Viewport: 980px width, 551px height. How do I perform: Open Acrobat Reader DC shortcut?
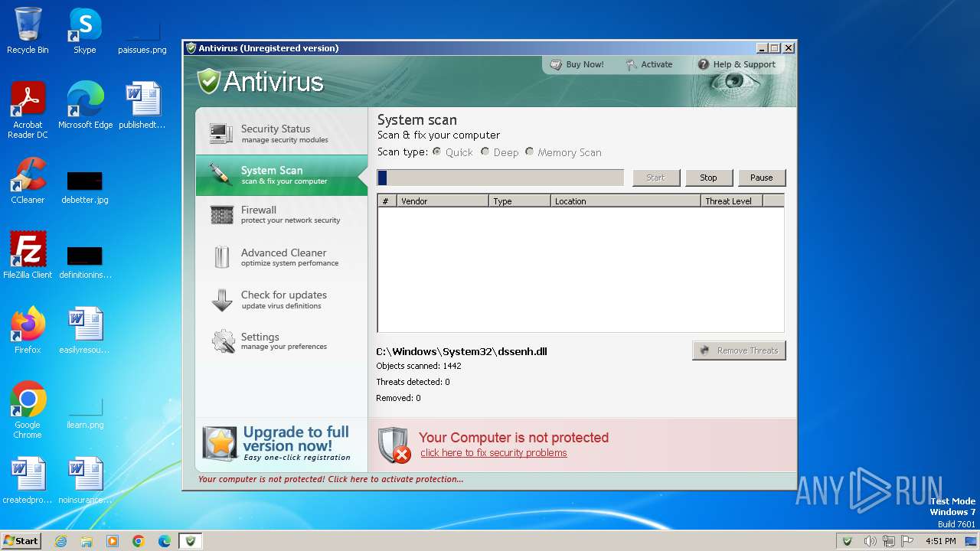(x=28, y=110)
